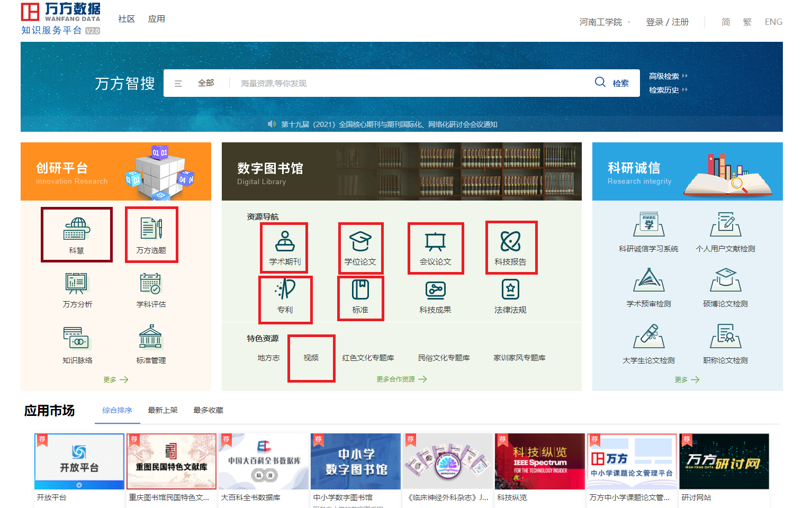
Task: Open the 社区 menu item
Action: tap(127, 19)
